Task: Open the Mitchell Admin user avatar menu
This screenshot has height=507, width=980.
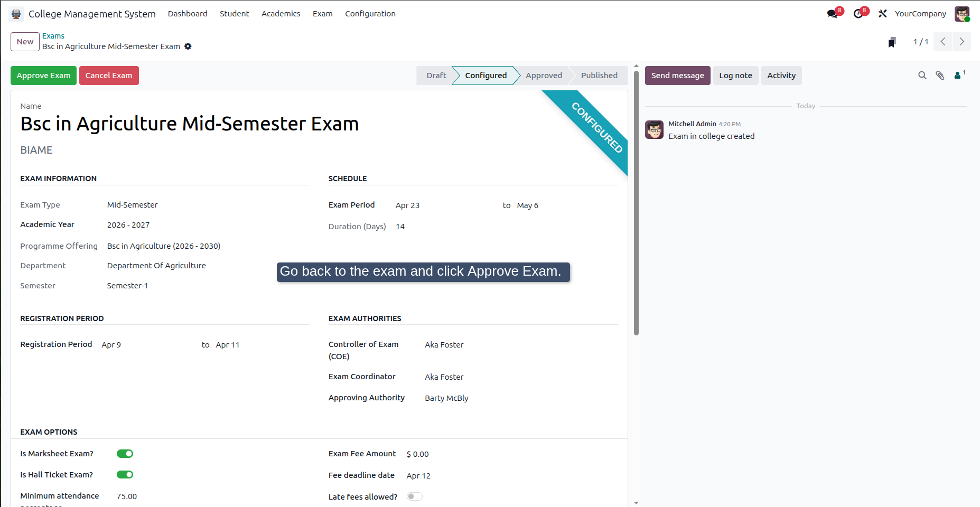Action: 962,14
